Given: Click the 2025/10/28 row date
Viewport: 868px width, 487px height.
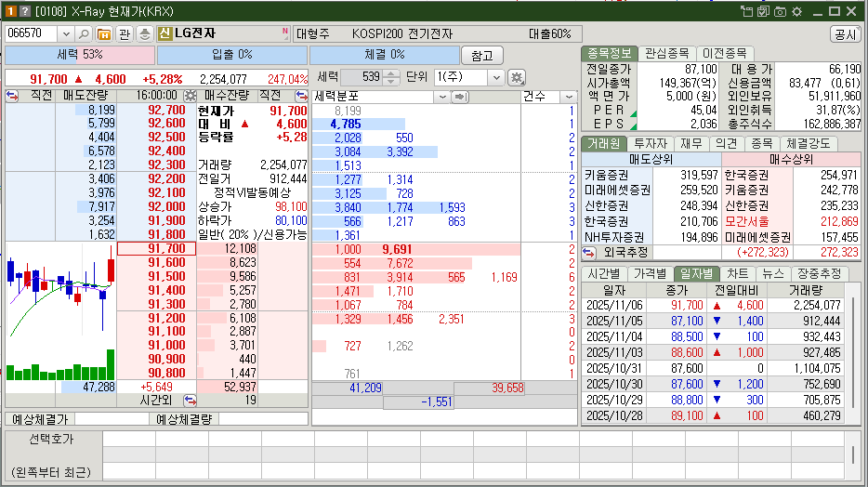Looking at the screenshot, I should [x=614, y=415].
